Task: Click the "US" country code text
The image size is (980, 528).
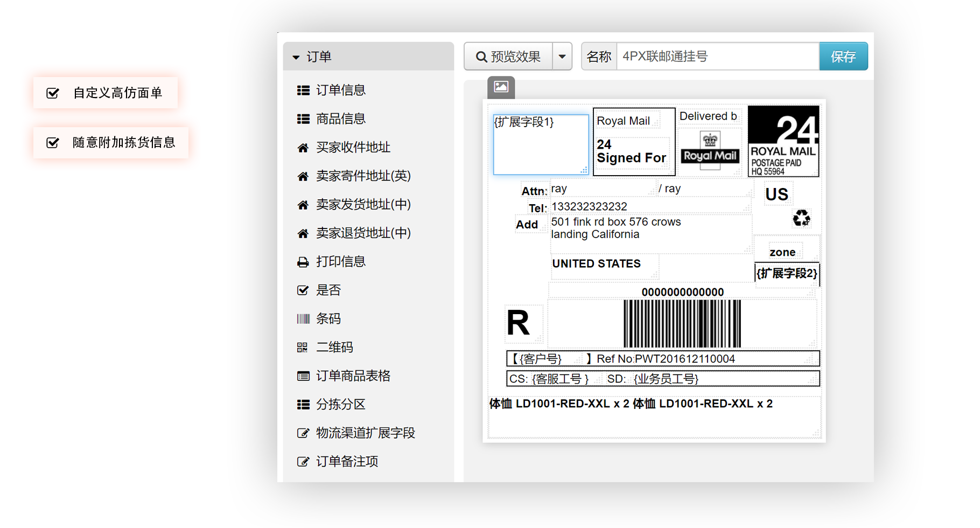Action: pos(776,194)
